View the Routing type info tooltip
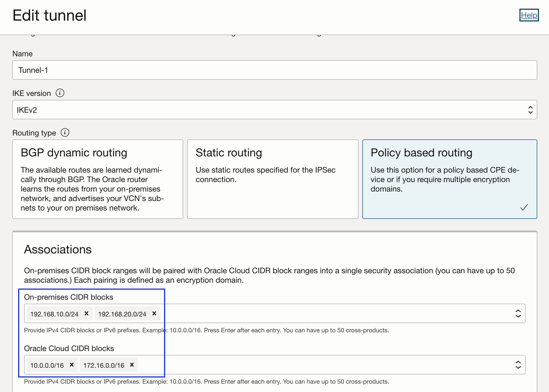The width and height of the screenshot is (549, 392). click(65, 133)
